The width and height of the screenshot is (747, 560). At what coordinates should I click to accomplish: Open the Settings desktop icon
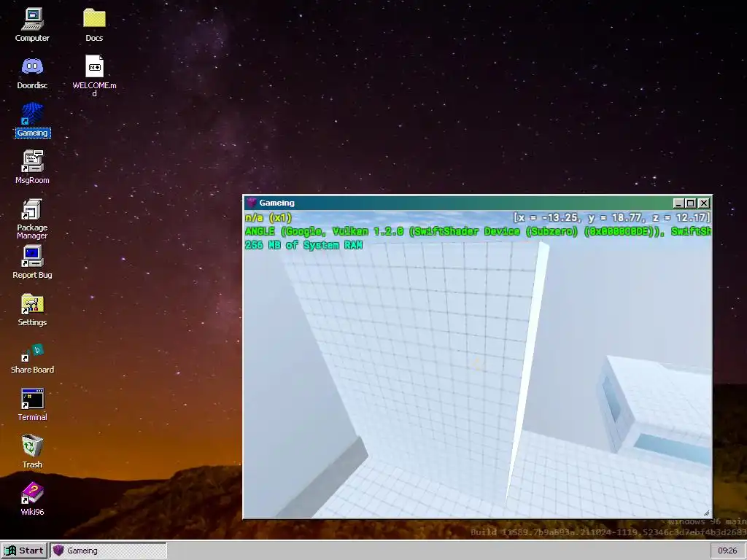coord(32,309)
